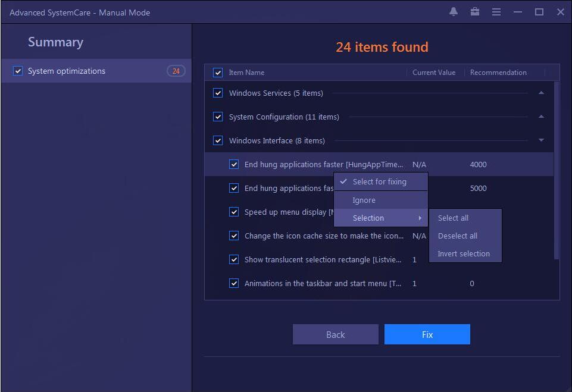The width and height of the screenshot is (572, 392).
Task: Click the Windows Services (5 items) label
Action: coord(276,93)
